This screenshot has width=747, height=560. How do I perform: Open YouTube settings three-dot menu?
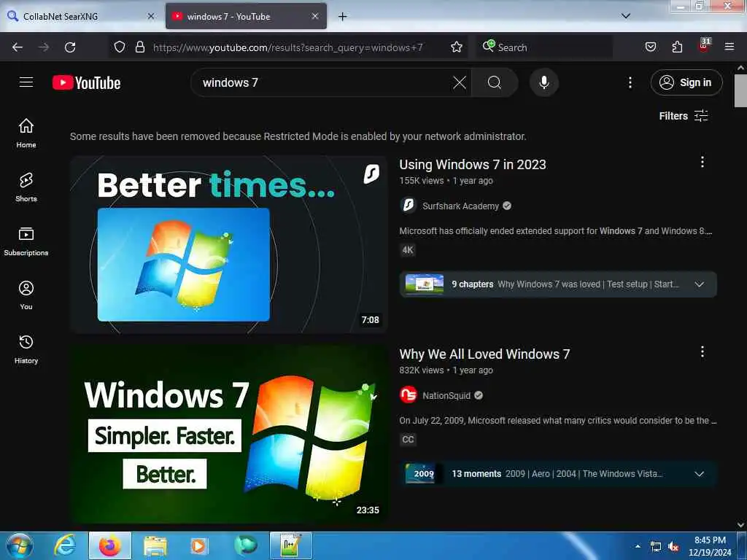click(630, 82)
